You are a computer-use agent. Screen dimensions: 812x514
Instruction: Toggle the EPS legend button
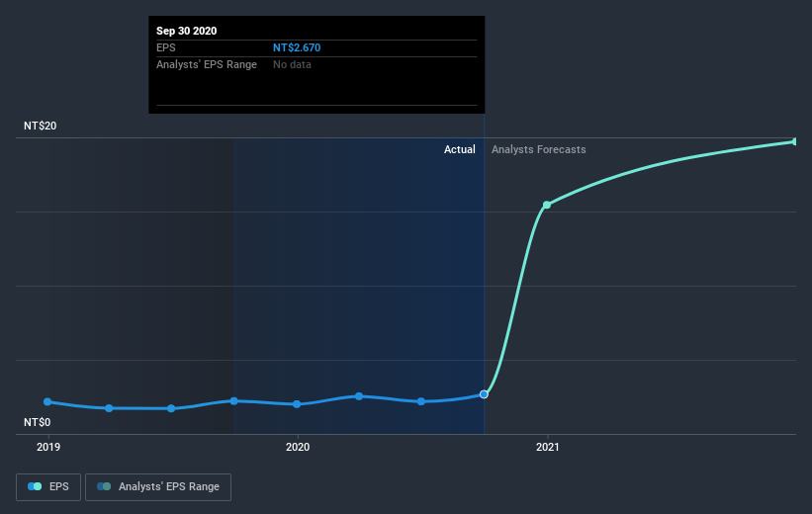coord(48,487)
